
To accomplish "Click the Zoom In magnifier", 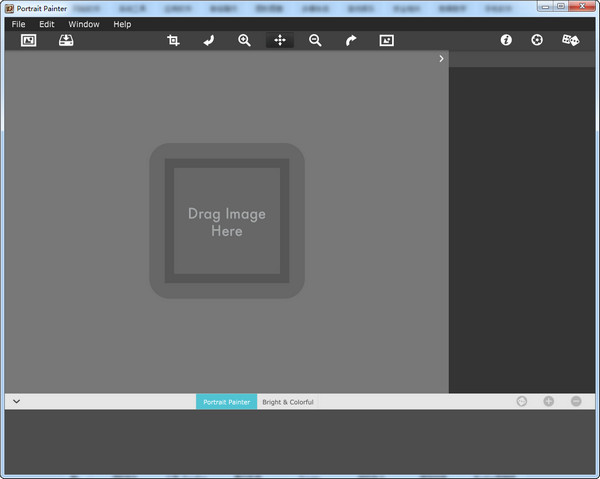I will [x=244, y=40].
